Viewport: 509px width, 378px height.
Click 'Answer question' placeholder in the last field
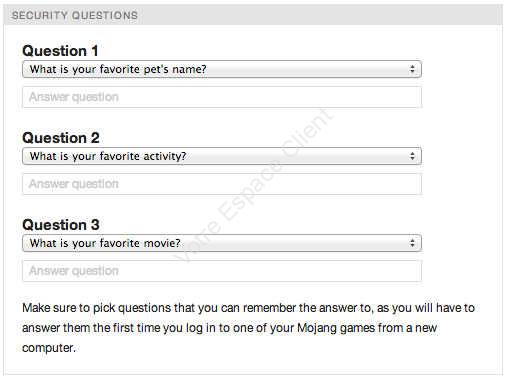point(74,271)
